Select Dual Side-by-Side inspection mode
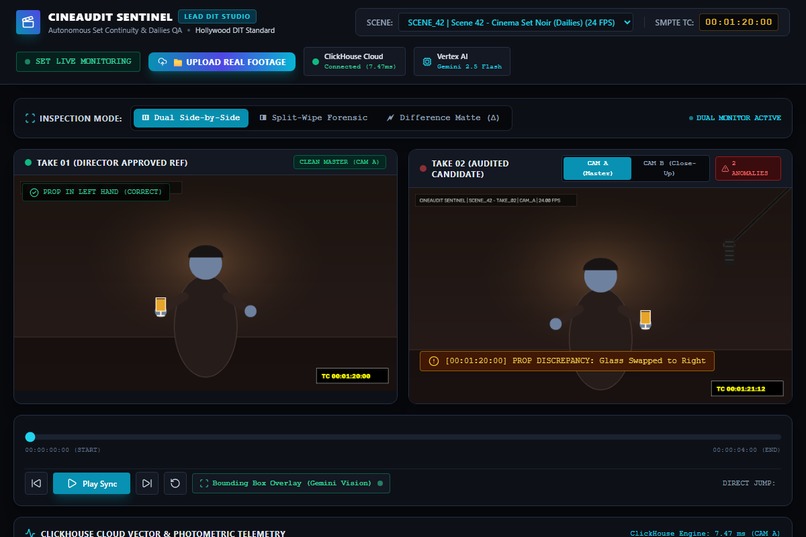806x537 pixels. click(191, 118)
